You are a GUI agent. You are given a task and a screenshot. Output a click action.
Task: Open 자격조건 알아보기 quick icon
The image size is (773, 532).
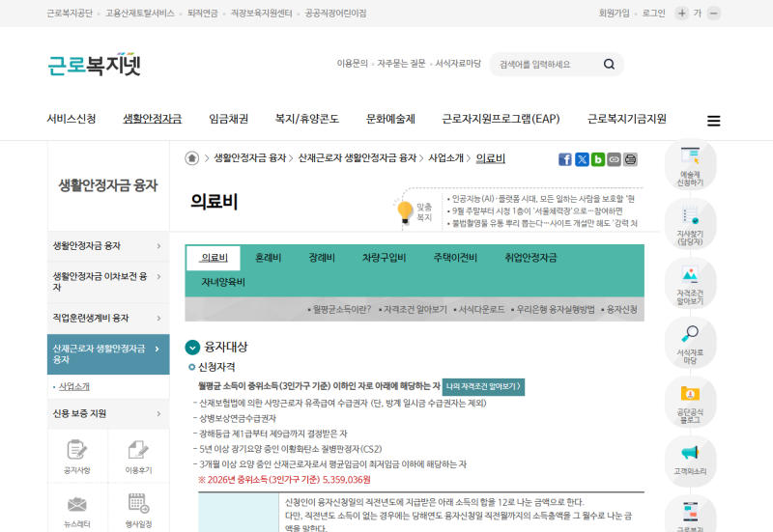[690, 284]
